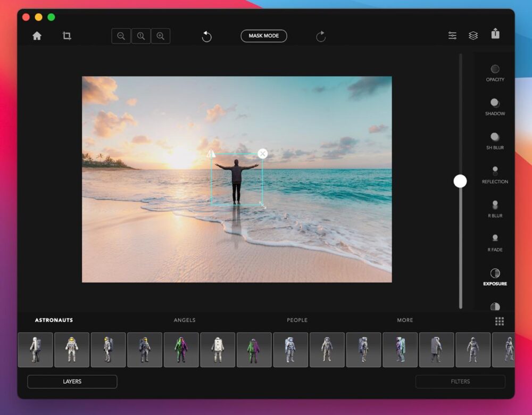This screenshot has height=415, width=532.
Task: Switch to the Angels category
Action: pyautogui.click(x=184, y=320)
